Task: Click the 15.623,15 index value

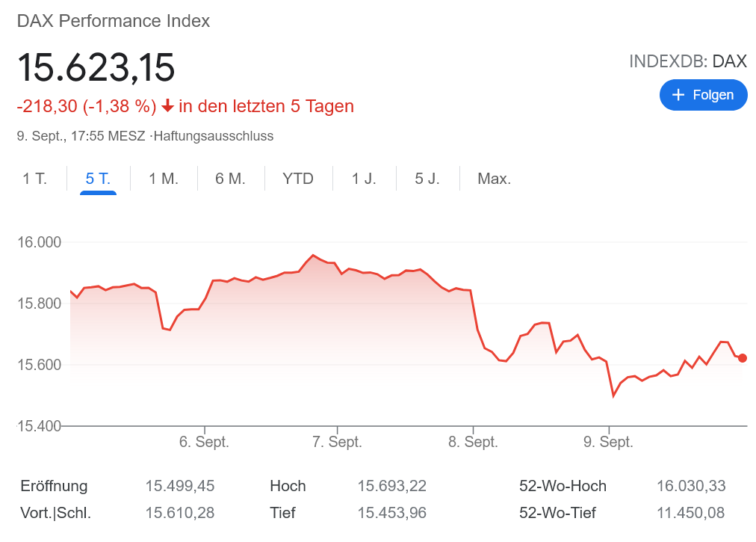Action: [x=96, y=67]
